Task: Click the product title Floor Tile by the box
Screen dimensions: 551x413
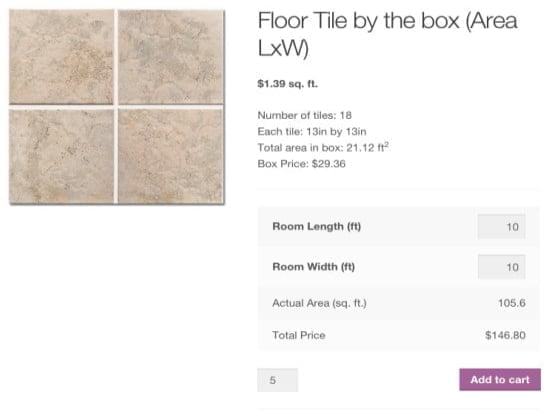Action: 388,34
